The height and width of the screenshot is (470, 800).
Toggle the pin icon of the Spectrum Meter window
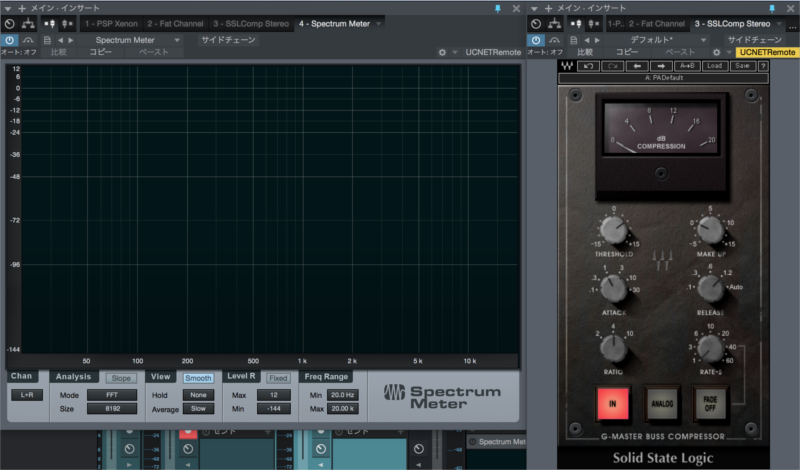[x=498, y=8]
